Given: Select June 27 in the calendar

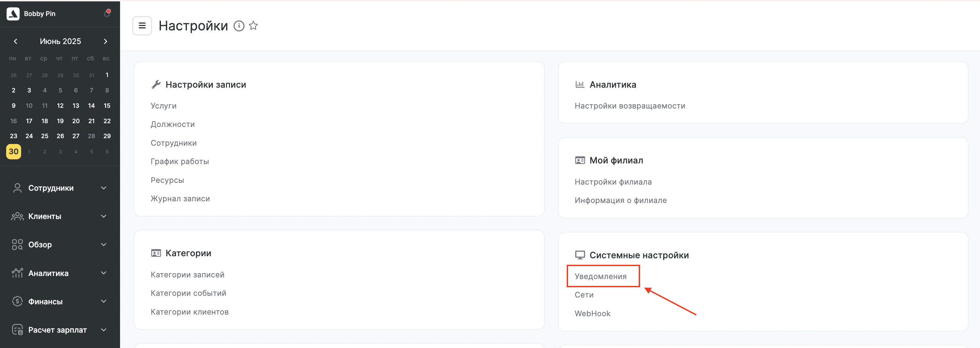Looking at the screenshot, I should click(x=76, y=136).
